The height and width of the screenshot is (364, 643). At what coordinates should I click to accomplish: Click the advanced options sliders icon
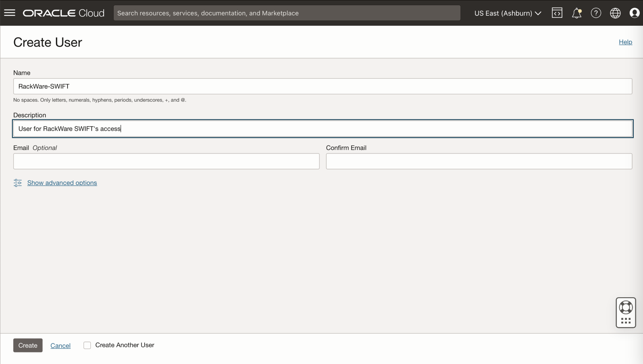18,183
